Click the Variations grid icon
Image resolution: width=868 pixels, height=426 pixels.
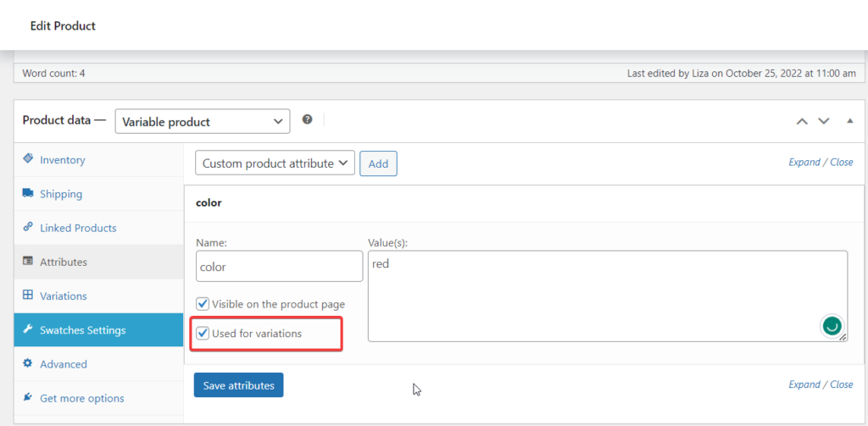28,296
